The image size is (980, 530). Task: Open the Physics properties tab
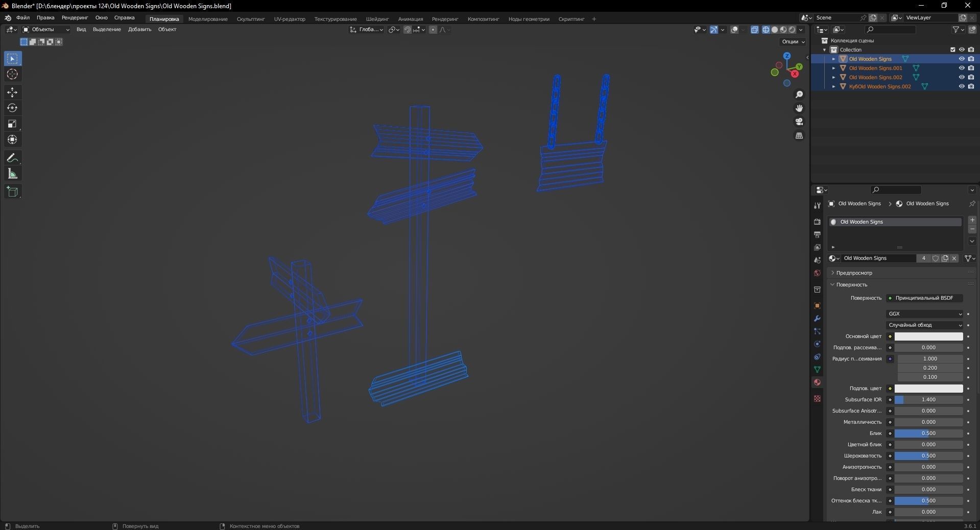817,344
